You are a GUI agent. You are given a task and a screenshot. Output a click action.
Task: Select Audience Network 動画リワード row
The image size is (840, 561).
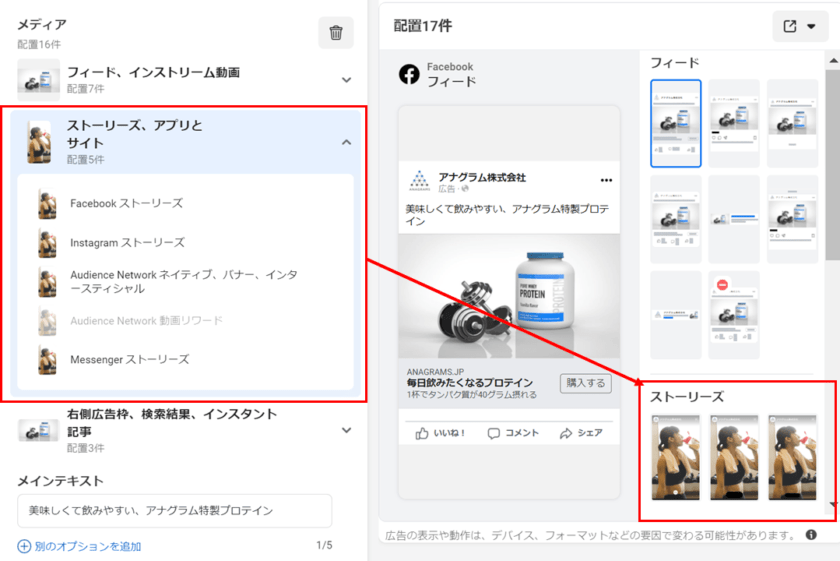[x=185, y=321]
